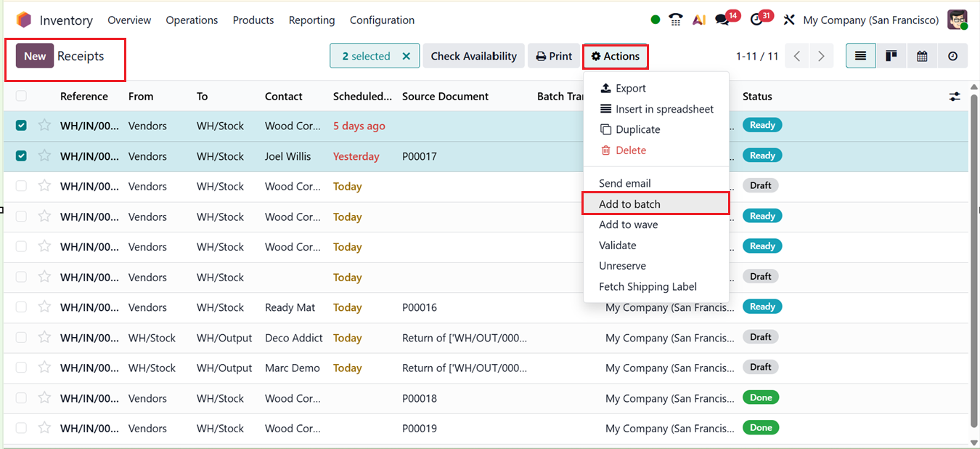Open the Reporting menu
Viewport: 980px width, 449px height.
pos(311,20)
